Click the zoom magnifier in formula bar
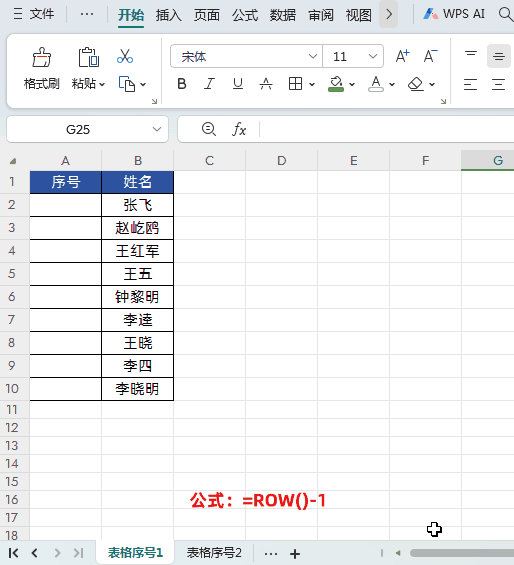This screenshot has height=565, width=514. (209, 129)
